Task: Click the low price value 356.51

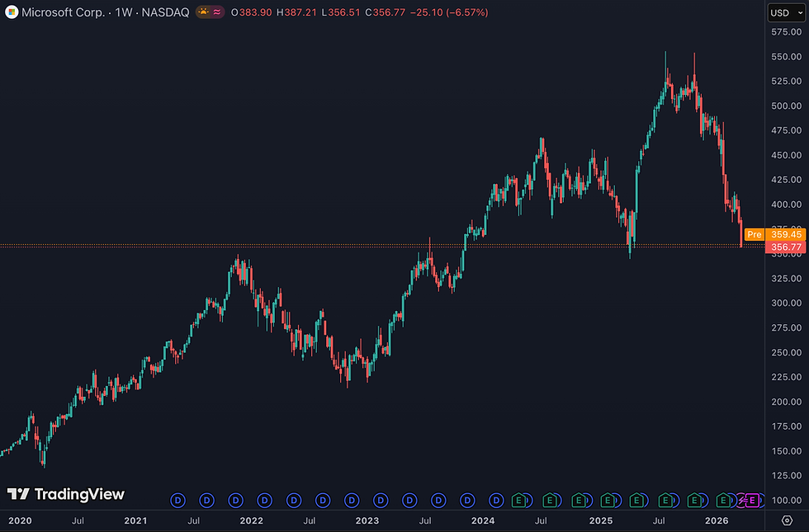Action: click(344, 12)
